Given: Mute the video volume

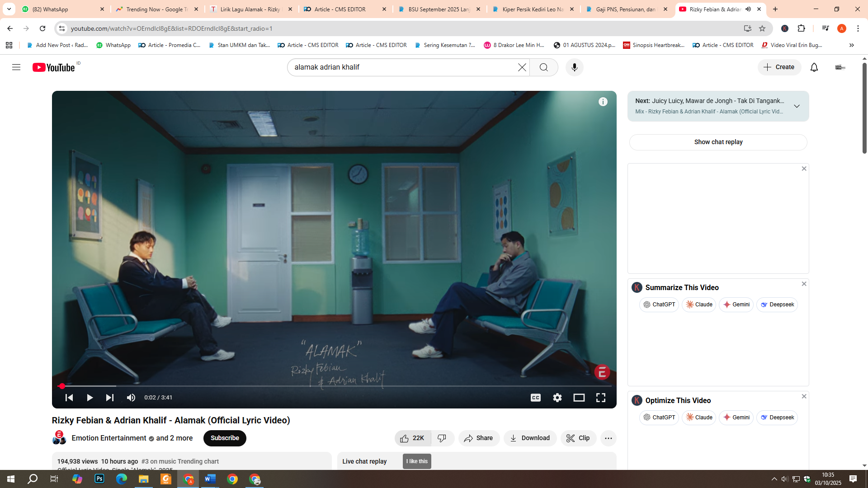Looking at the screenshot, I should (x=131, y=398).
